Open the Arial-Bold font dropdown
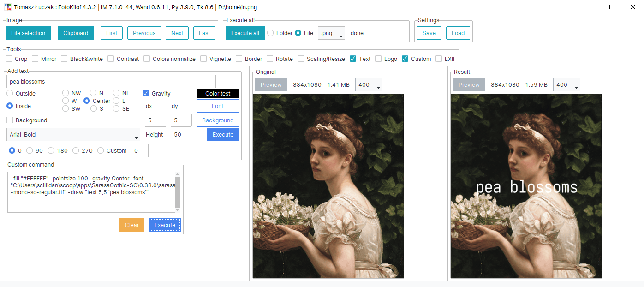This screenshot has width=644, height=287. click(x=73, y=134)
